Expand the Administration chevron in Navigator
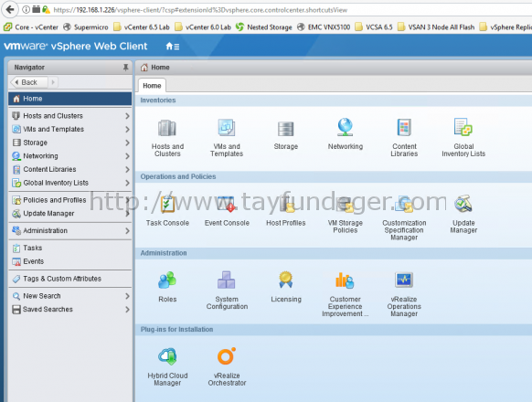 [x=127, y=230]
